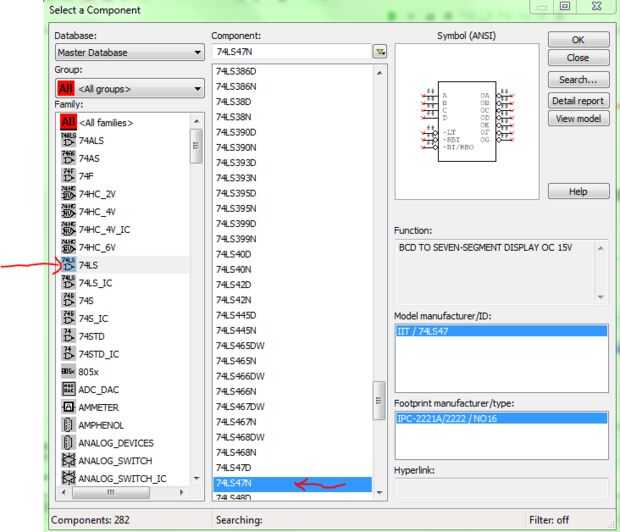
Task: Click the Component name input field
Action: click(292, 52)
